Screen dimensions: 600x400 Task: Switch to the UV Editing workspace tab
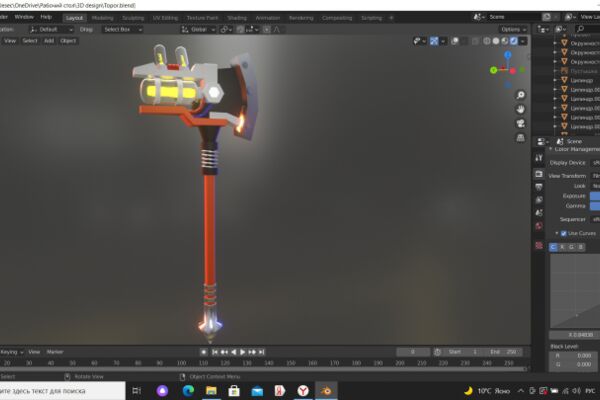point(165,18)
